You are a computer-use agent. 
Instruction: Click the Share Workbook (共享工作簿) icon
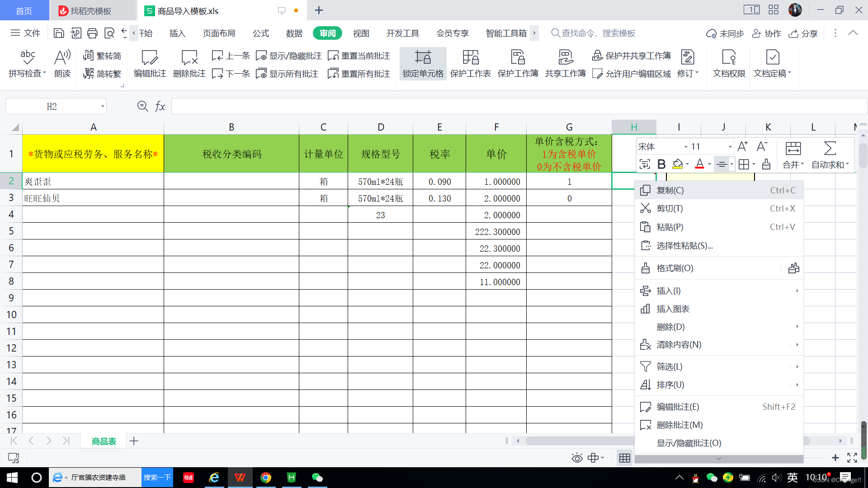pyautogui.click(x=565, y=58)
